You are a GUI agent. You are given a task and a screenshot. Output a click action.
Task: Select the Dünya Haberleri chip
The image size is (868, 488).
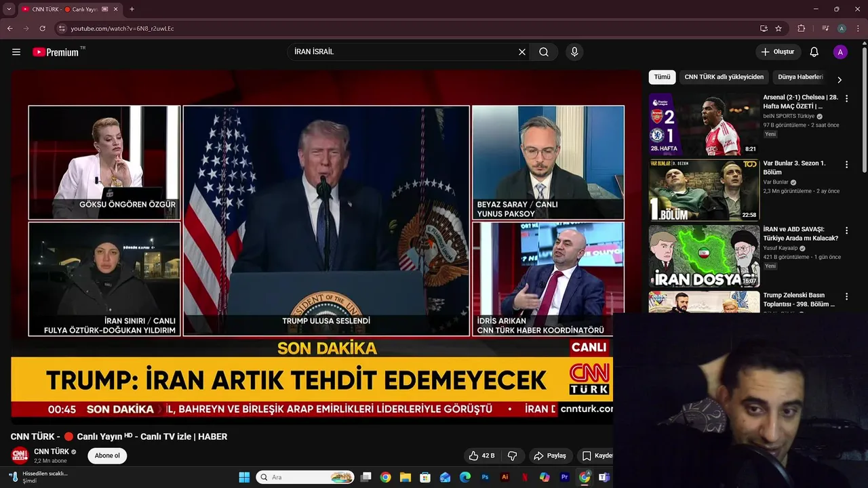tap(800, 77)
